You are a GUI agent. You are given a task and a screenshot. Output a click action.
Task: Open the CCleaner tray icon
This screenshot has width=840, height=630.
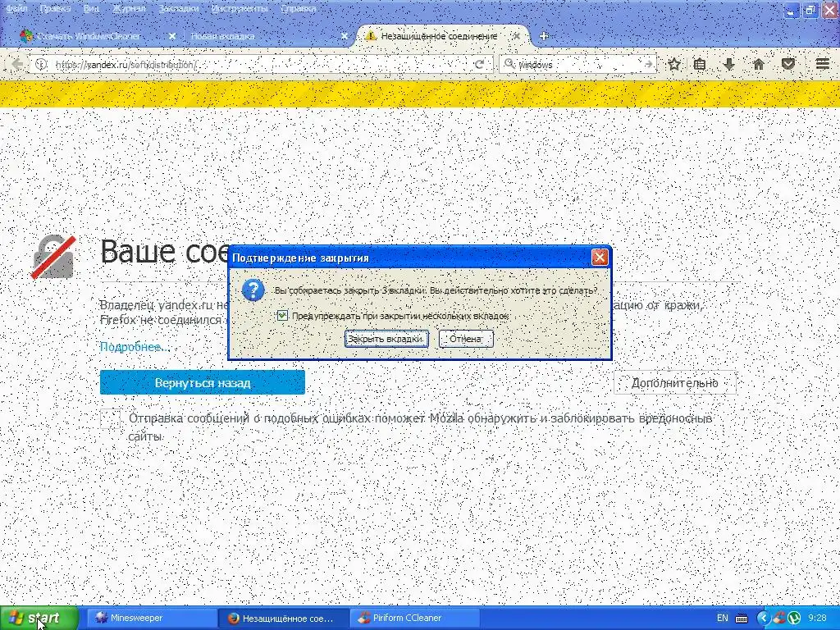coord(779,619)
